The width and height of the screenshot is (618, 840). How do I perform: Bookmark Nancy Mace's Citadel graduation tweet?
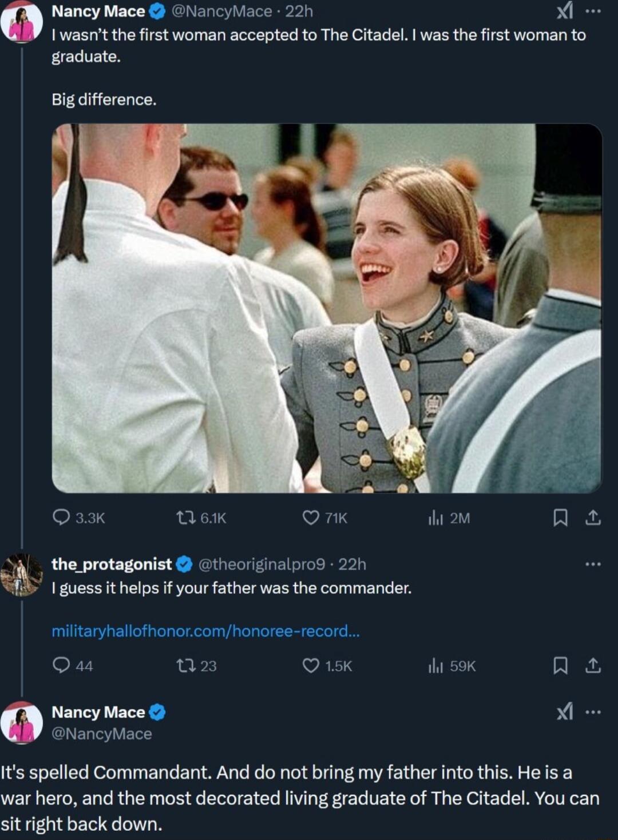point(560,518)
